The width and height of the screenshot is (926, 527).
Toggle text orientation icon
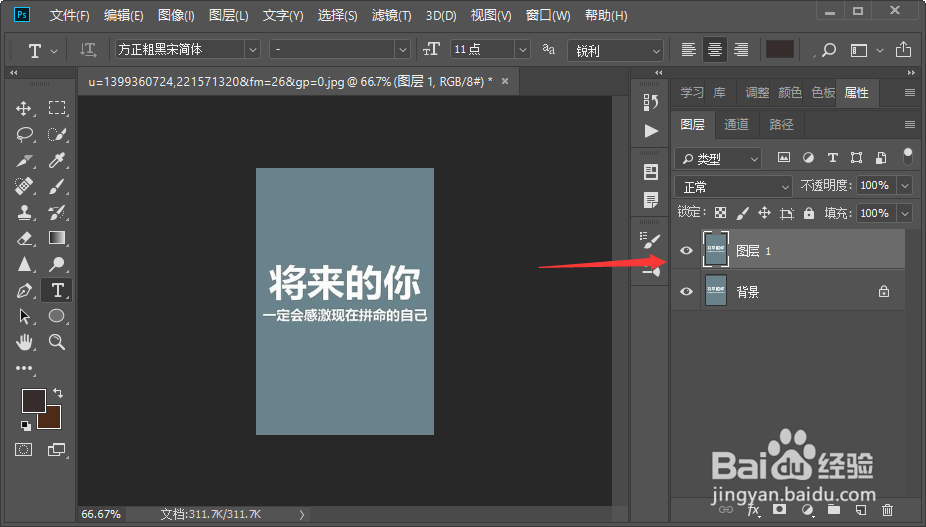coord(88,50)
